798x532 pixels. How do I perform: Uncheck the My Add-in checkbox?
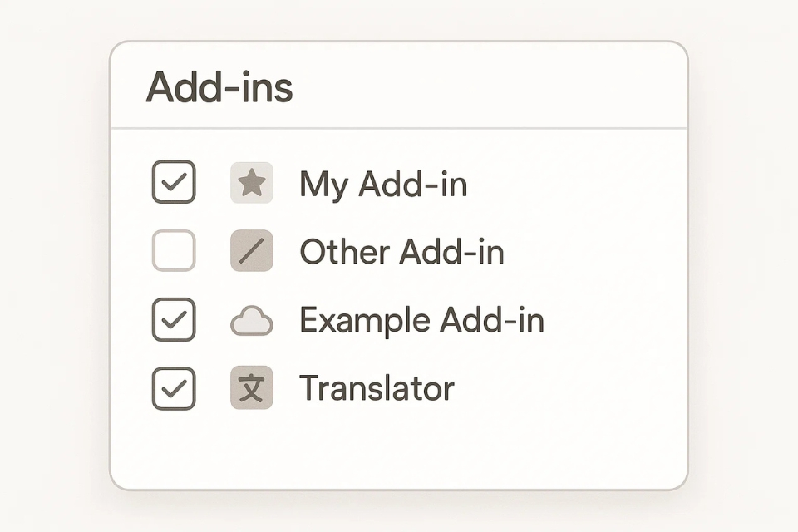(174, 183)
